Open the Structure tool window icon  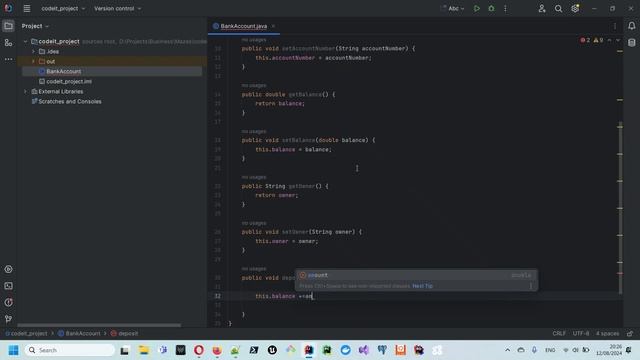8,43
